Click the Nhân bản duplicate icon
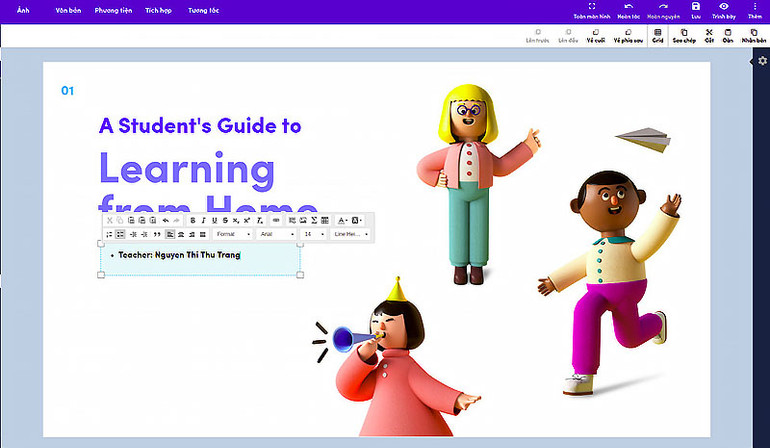 pos(754,37)
